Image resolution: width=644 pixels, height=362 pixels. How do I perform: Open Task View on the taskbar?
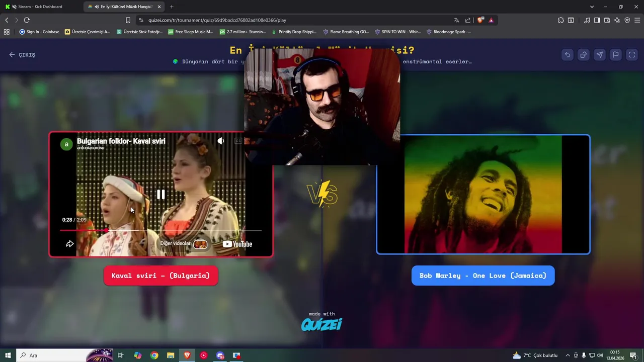121,355
